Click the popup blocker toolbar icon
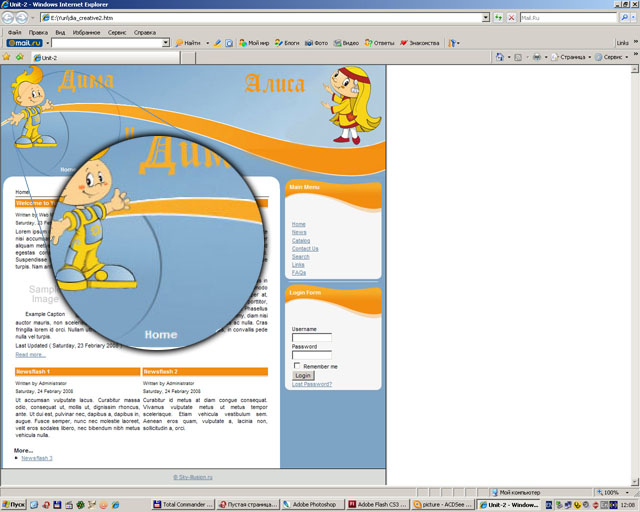This screenshot has width=640, height=512. click(229, 43)
